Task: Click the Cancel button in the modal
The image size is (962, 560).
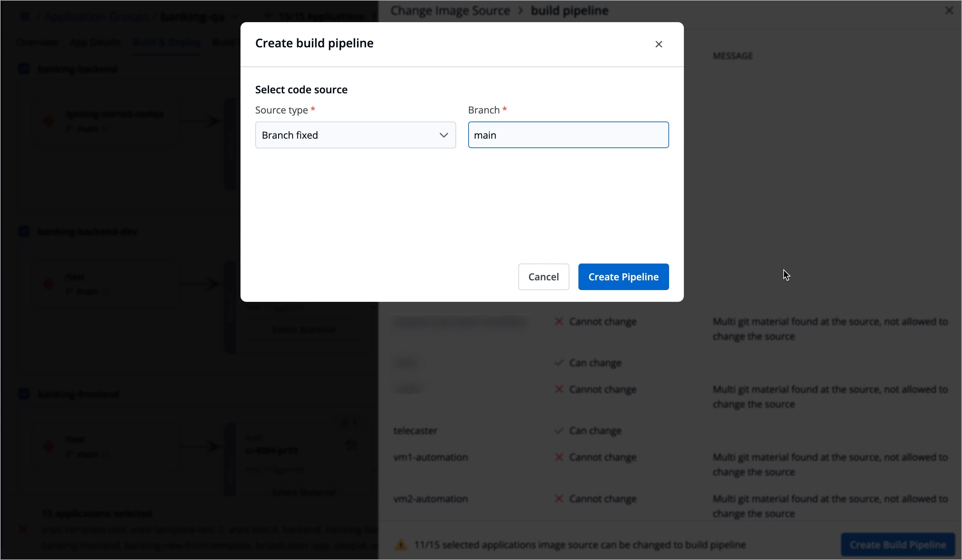Action: (543, 277)
